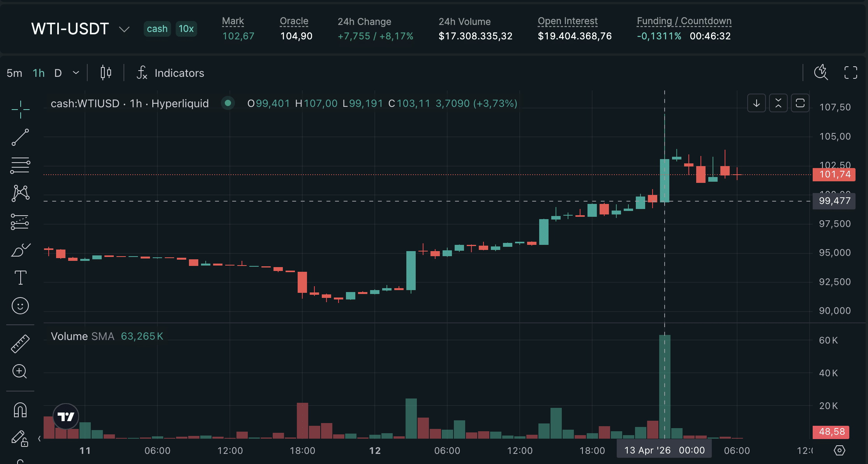Open the candlestick chart type menu
This screenshot has height=464, width=868.
pos(106,73)
